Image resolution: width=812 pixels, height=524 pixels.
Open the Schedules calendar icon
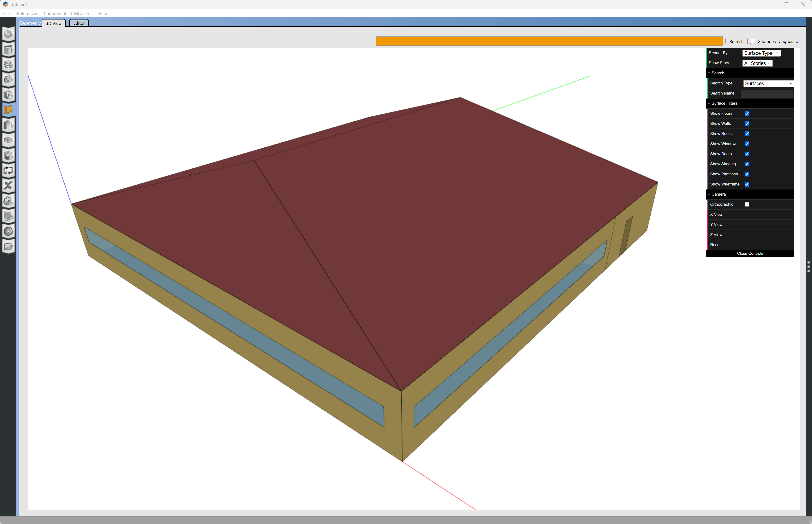[8, 49]
